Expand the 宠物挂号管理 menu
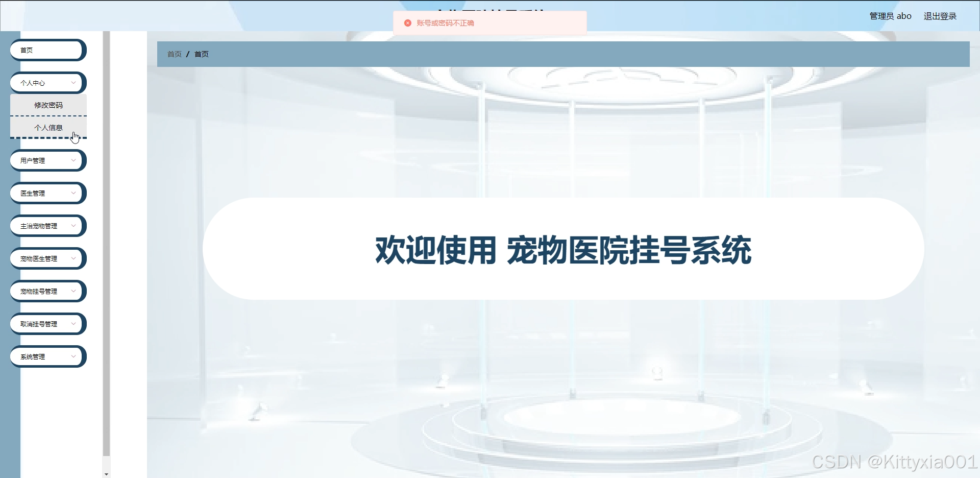Viewport: 980px width, 478px height. (x=48, y=291)
